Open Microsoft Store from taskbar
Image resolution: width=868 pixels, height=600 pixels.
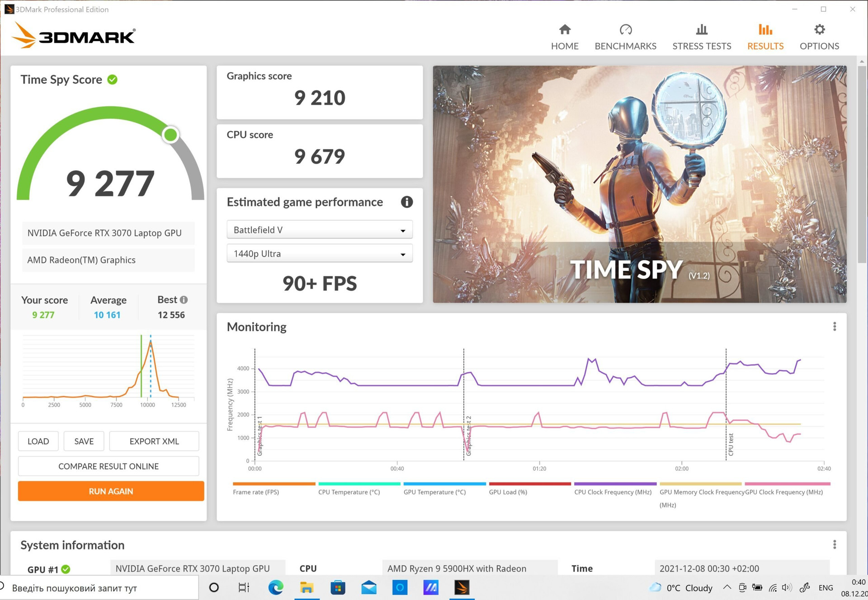(338, 587)
